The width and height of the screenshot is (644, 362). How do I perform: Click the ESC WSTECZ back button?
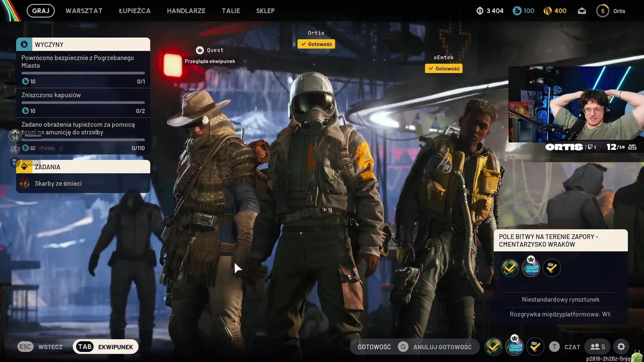[x=40, y=347]
